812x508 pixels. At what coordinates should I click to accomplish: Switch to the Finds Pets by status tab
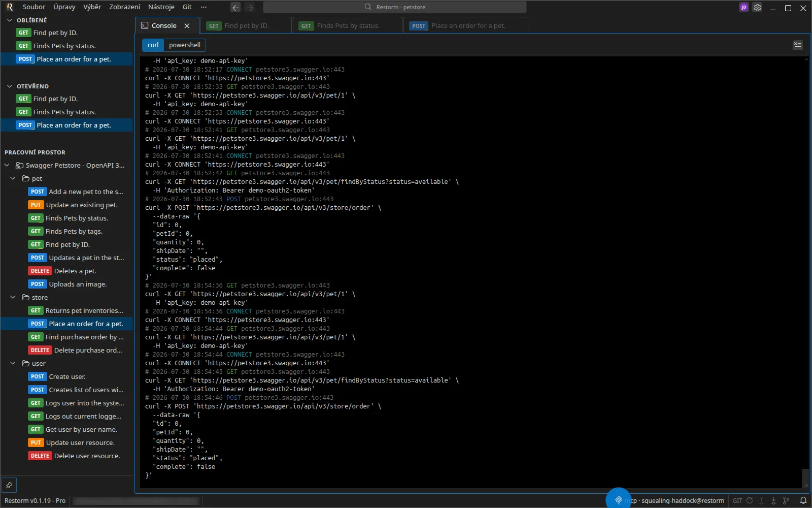coord(348,26)
